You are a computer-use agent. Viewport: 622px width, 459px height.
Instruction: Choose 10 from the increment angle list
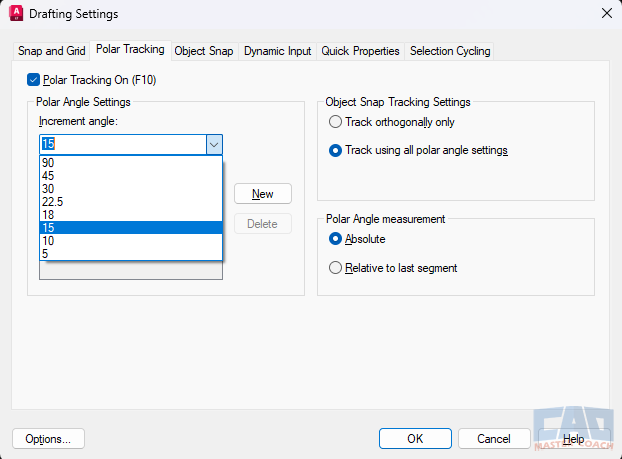(x=131, y=241)
